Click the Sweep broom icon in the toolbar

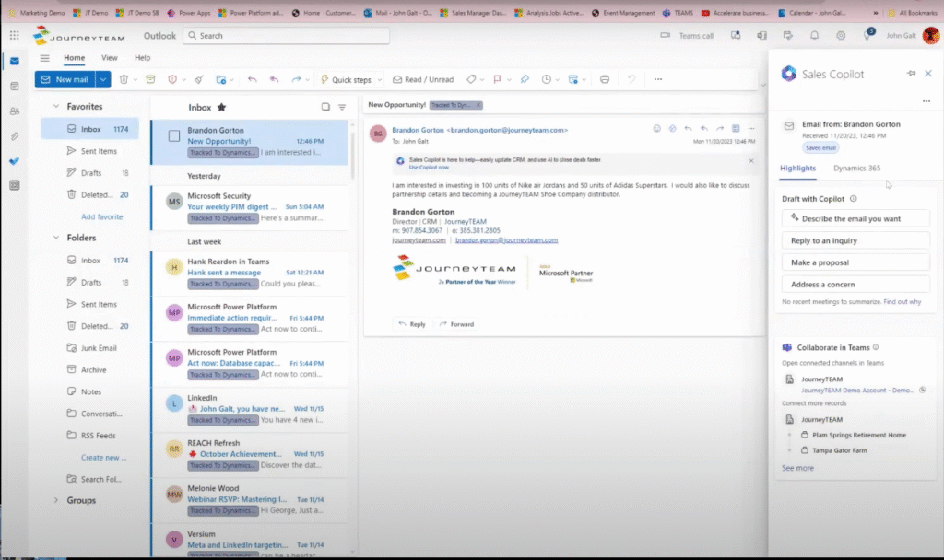(x=198, y=80)
